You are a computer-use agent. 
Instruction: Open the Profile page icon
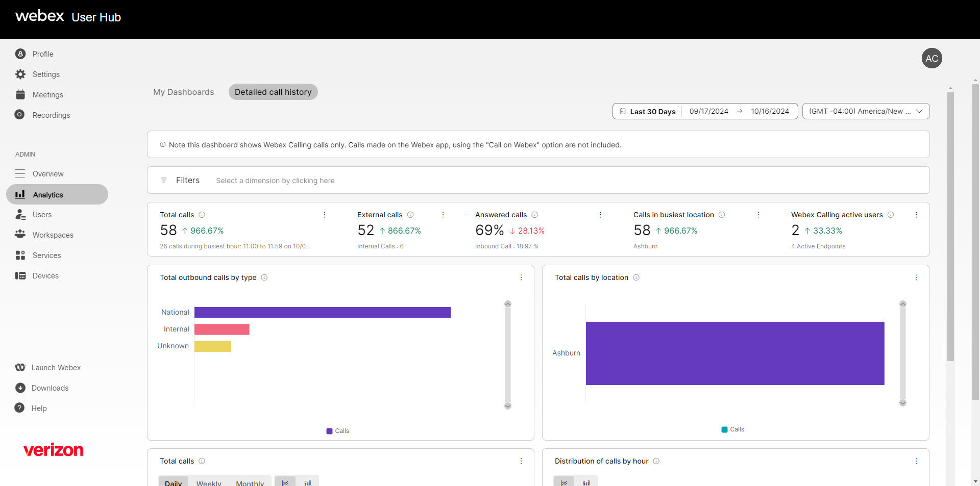tap(20, 54)
